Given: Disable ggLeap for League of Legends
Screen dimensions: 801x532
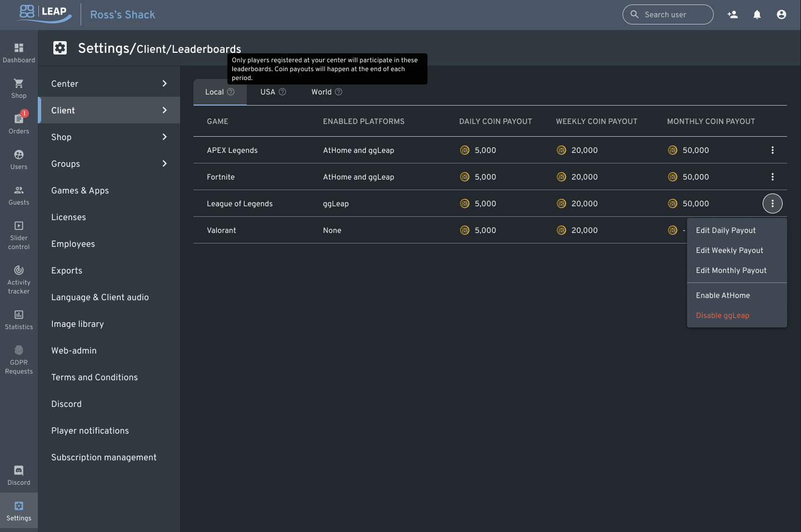Looking at the screenshot, I should click(x=723, y=315).
